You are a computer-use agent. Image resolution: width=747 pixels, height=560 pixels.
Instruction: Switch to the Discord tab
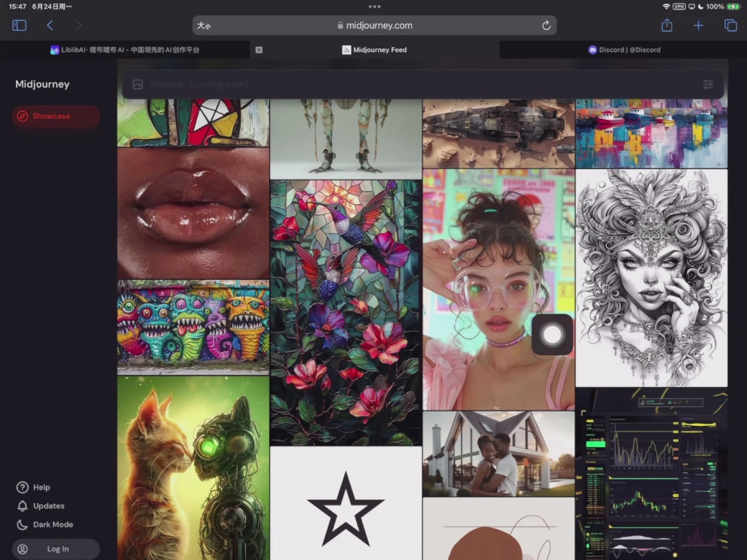tap(624, 50)
